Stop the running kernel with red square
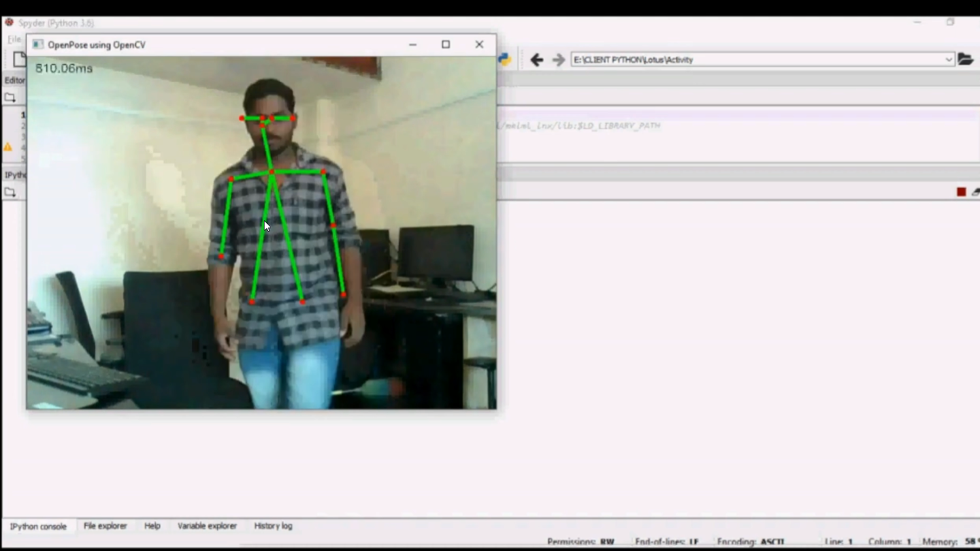The image size is (980, 551). [x=961, y=192]
